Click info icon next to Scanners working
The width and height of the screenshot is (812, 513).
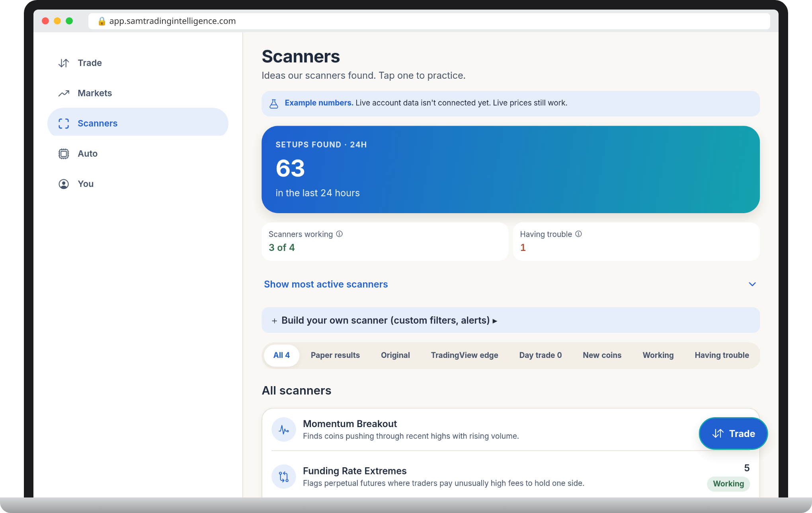[340, 234]
